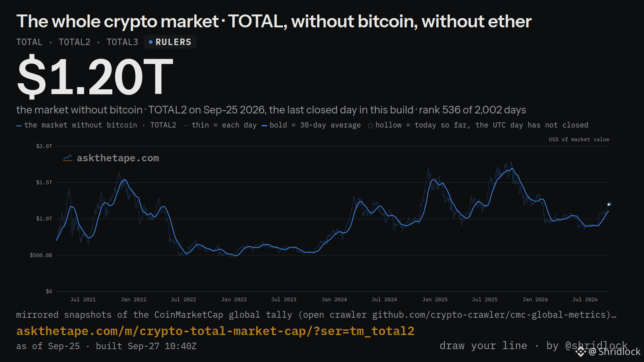The height and width of the screenshot is (362, 644).
Task: Click the large $1.20T value
Action: click(x=95, y=77)
